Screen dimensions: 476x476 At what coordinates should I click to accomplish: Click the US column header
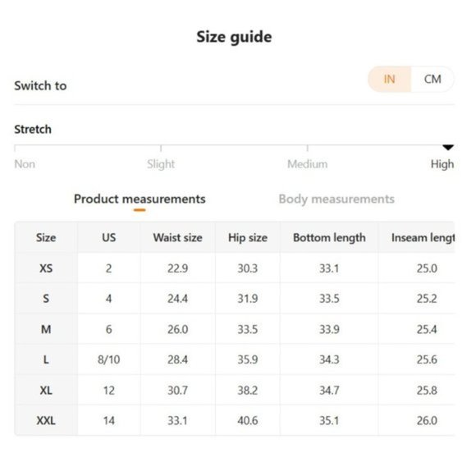click(x=108, y=238)
